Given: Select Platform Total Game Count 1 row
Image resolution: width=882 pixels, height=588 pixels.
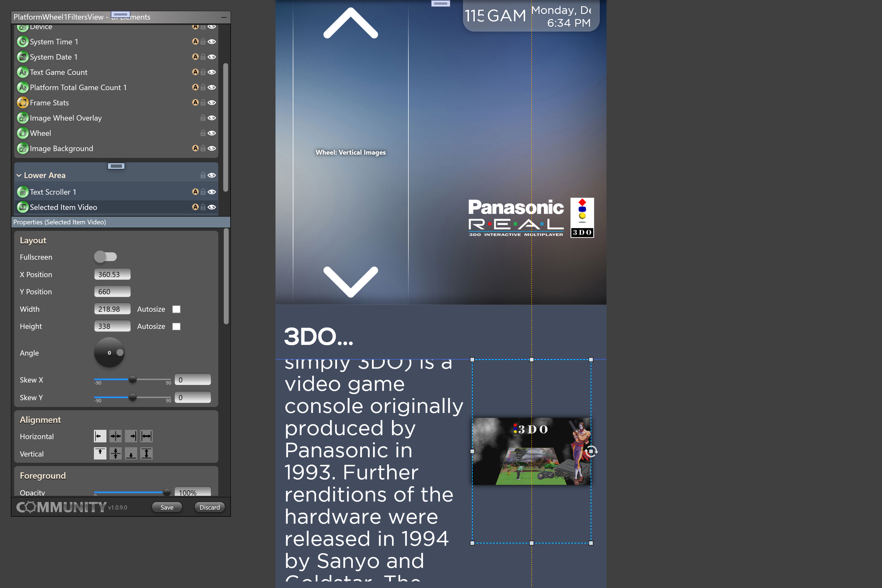Looking at the screenshot, I should 116,87.
